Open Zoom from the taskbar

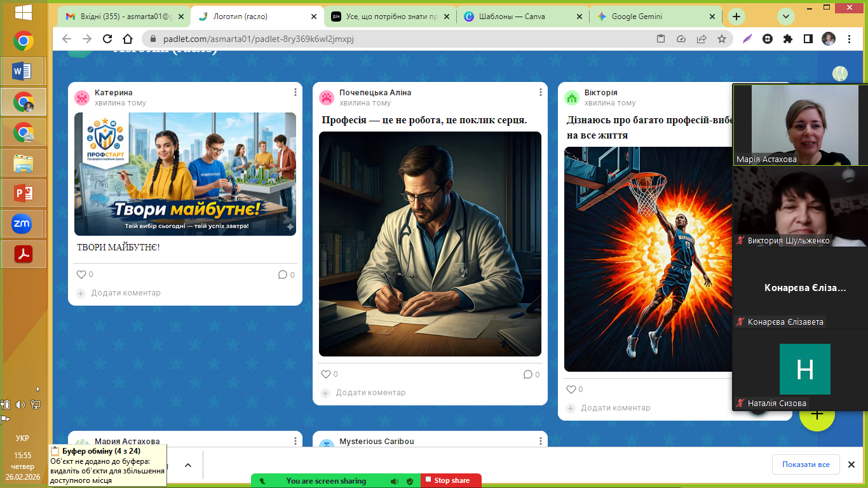(x=22, y=223)
